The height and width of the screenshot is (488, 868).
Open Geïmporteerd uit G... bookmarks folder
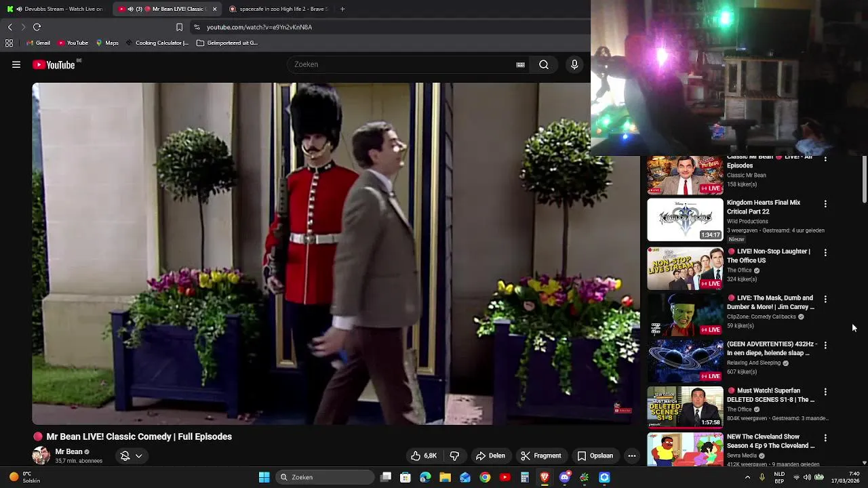point(227,43)
